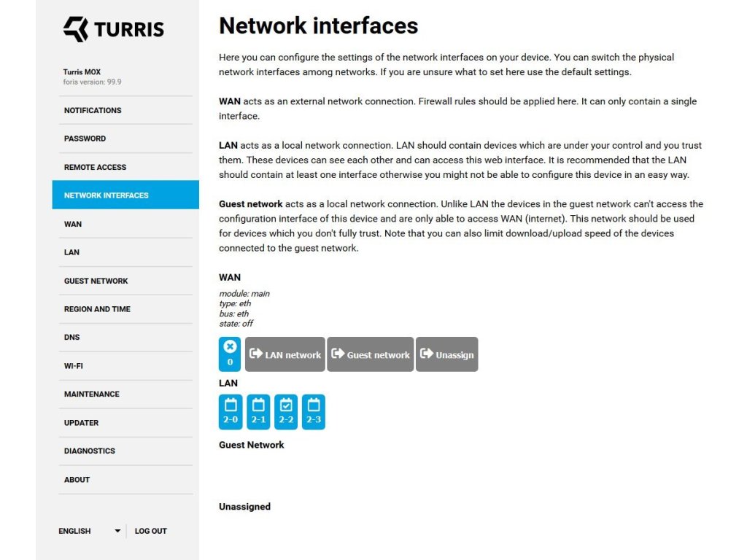Open Region and Time settings
Viewport: 747px width, 560px height.
97,309
